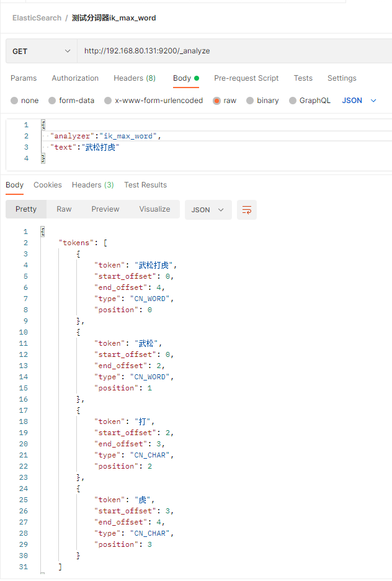Screen dimensions: 392x581
Task: Click the response token "武松打虎" line
Action: (x=135, y=265)
